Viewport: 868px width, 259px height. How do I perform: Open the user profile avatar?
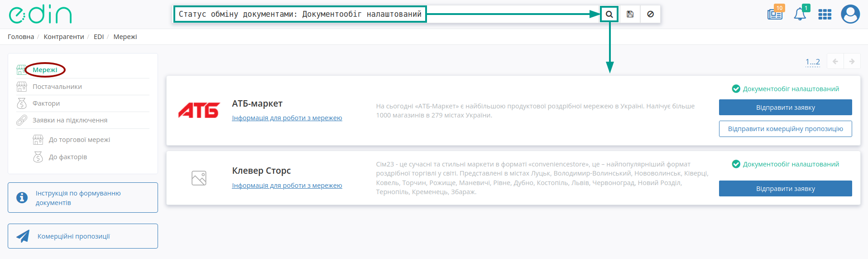pos(850,14)
